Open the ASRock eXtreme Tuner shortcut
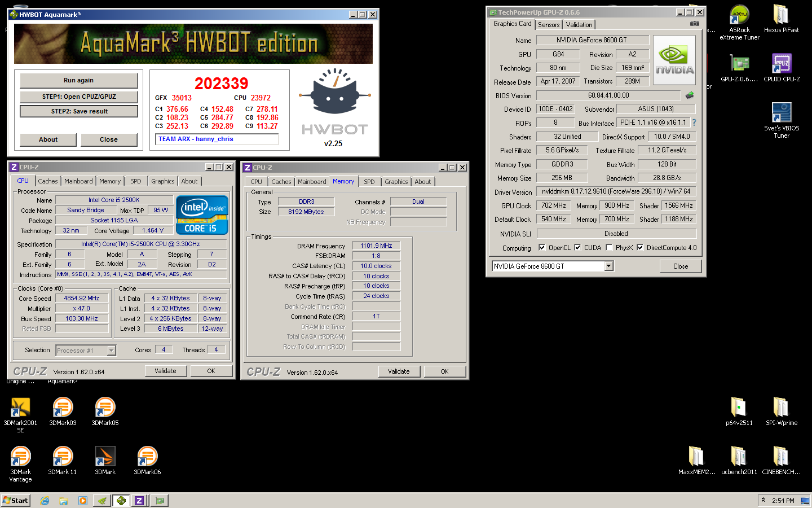Screen dimensions: 812x508 point(739,22)
